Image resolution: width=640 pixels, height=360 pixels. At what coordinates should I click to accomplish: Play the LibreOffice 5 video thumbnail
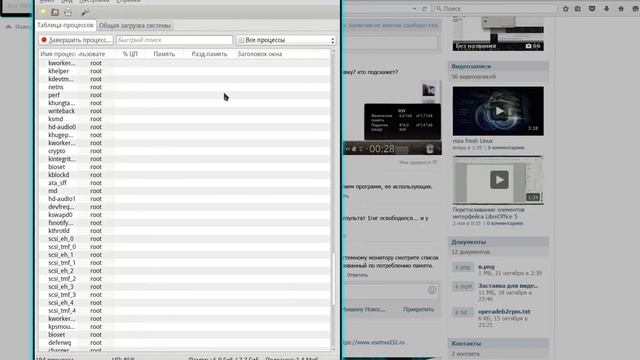click(x=498, y=180)
